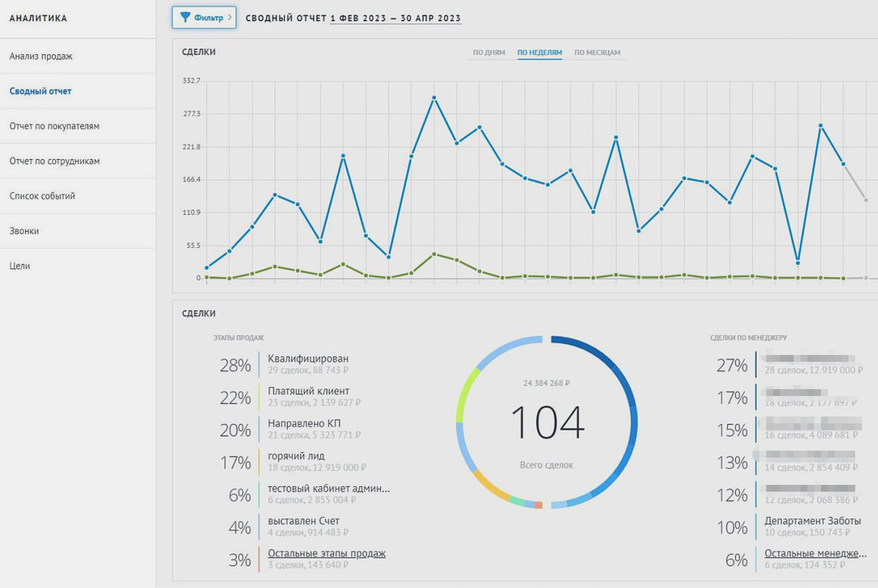Select the тестовый кабинет админ... stage
This screenshot has width=878, height=588.
coord(329,488)
